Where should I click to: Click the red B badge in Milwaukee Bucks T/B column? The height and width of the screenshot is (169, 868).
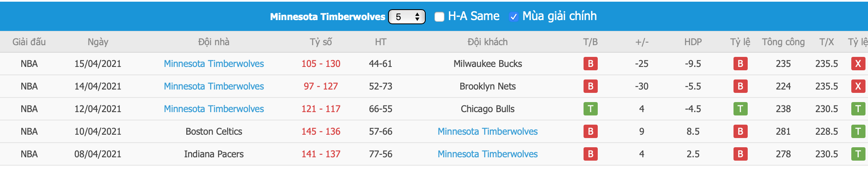click(590, 64)
